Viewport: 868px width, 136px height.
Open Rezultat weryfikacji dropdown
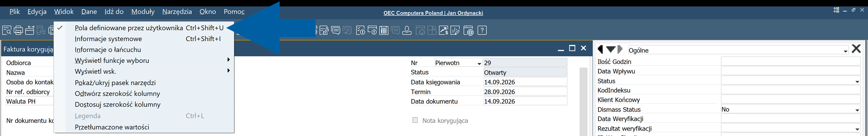[857, 129]
